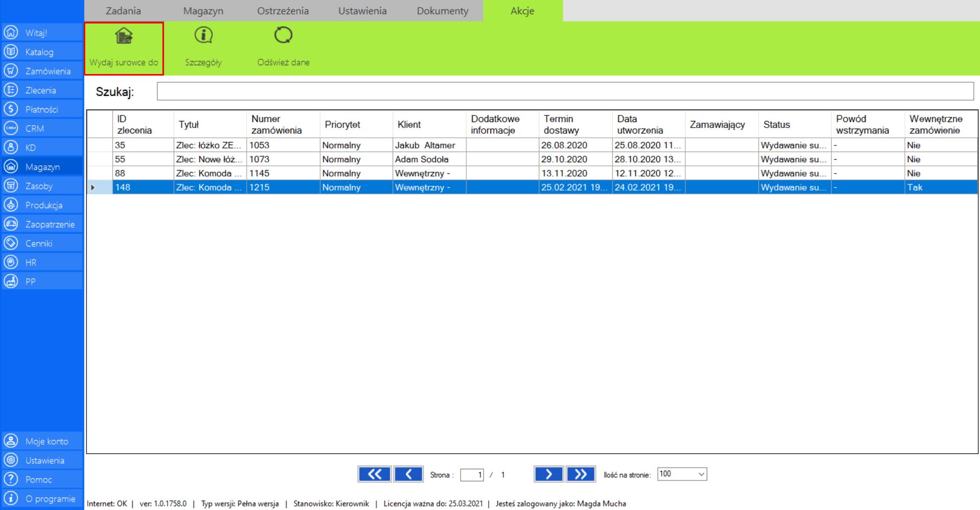Open Zaopatrzenie sidebar icon
This screenshot has width=980, height=510.
point(10,224)
